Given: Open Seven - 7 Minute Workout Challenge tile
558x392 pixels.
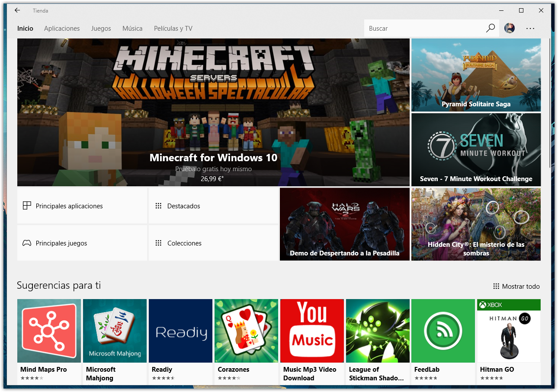Looking at the screenshot, I should coord(476,150).
